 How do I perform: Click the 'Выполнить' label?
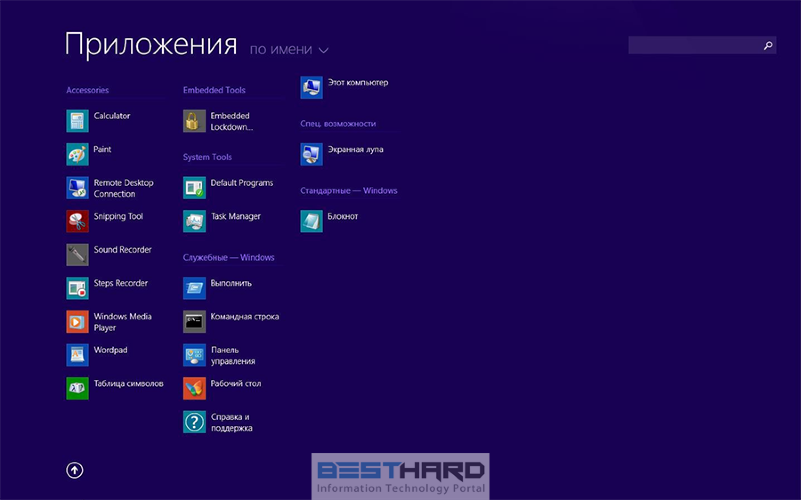click(231, 283)
